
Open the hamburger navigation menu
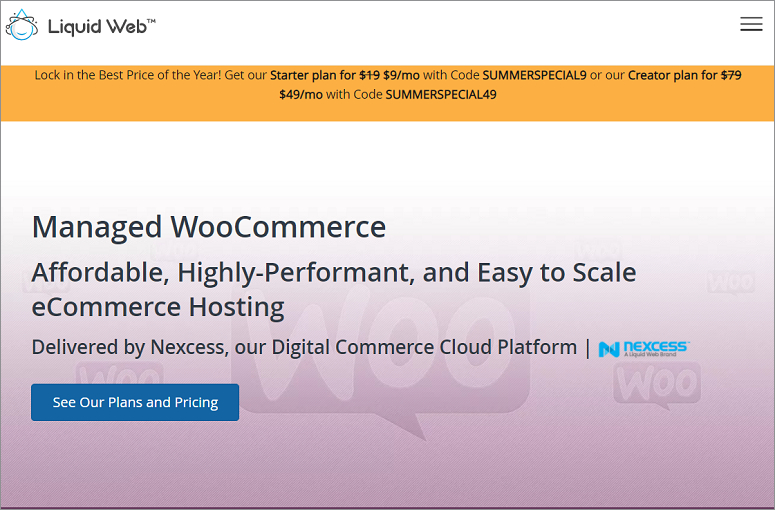tap(751, 24)
